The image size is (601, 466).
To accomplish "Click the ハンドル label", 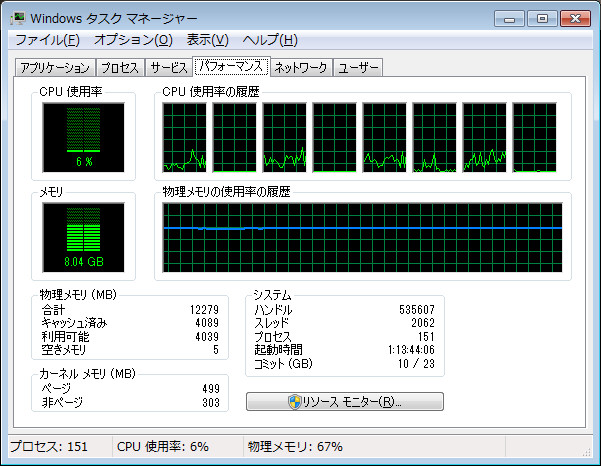I will pyautogui.click(x=273, y=309).
